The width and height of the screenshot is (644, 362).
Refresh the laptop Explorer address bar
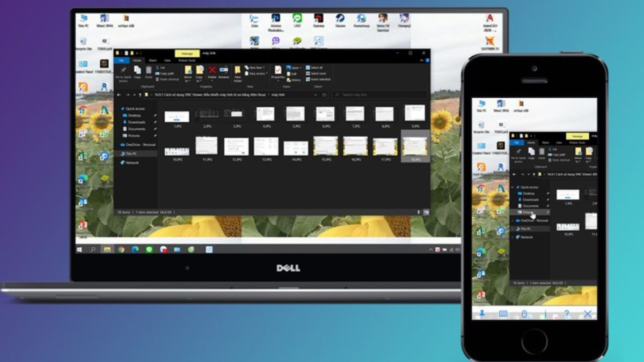tap(324, 94)
